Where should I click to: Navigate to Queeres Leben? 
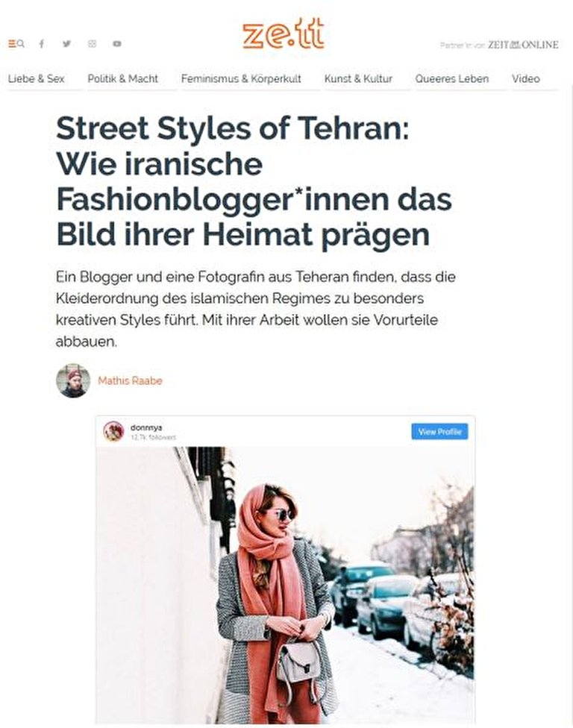coord(452,79)
